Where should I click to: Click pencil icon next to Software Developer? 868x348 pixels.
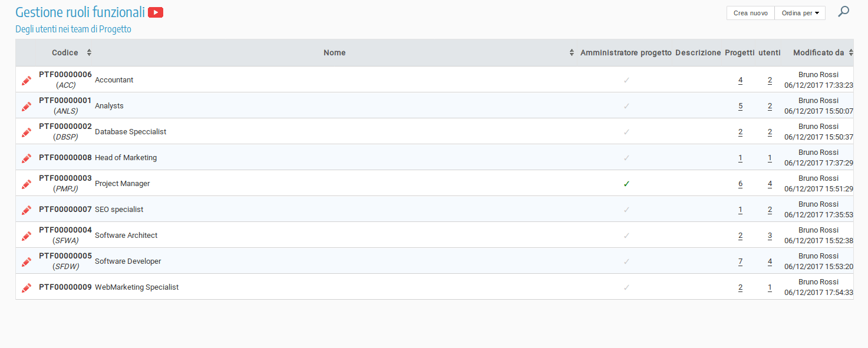[x=26, y=262]
